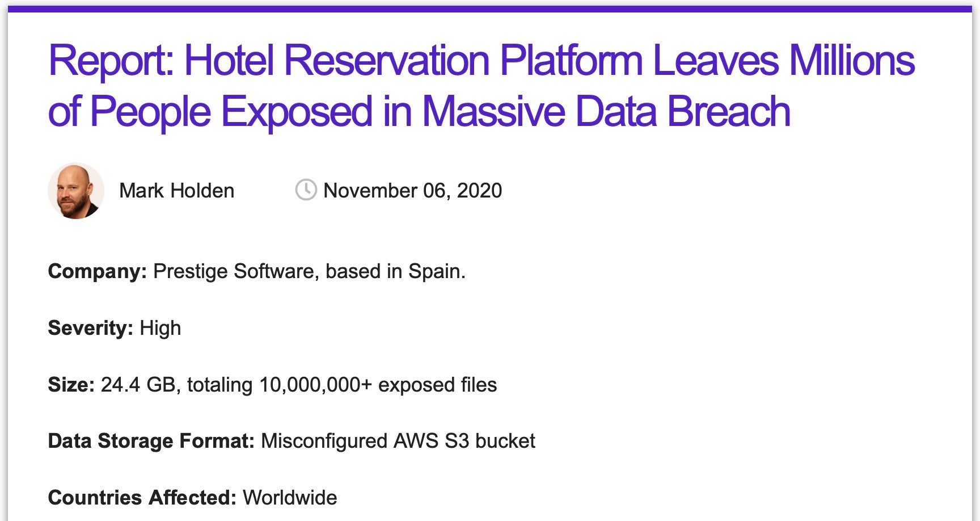The height and width of the screenshot is (521, 980).
Task: Click the purple bar above the article
Action: (490, 9)
